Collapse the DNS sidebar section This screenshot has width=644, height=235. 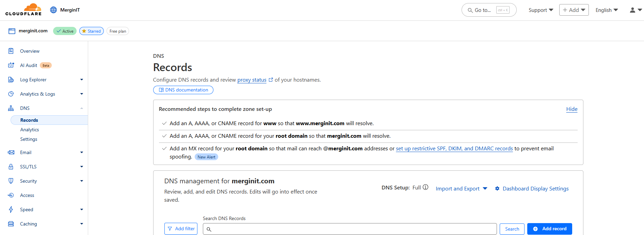[x=81, y=108]
